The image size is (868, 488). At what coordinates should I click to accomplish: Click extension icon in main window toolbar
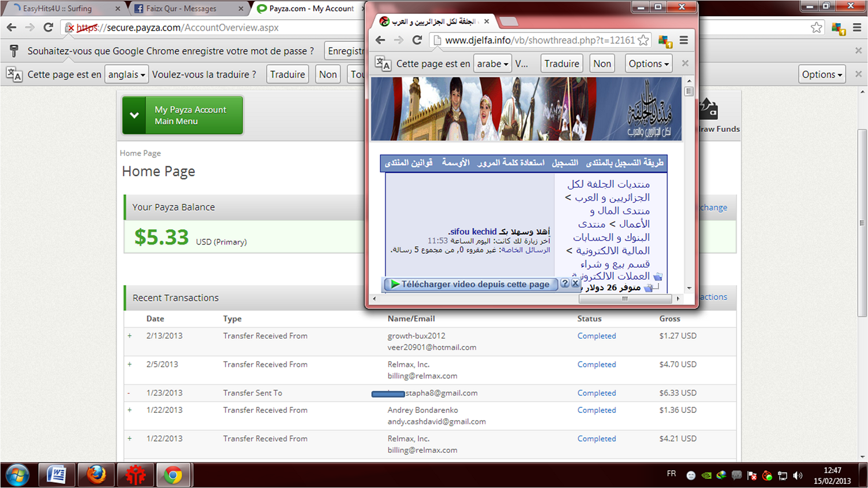pyautogui.click(x=838, y=28)
